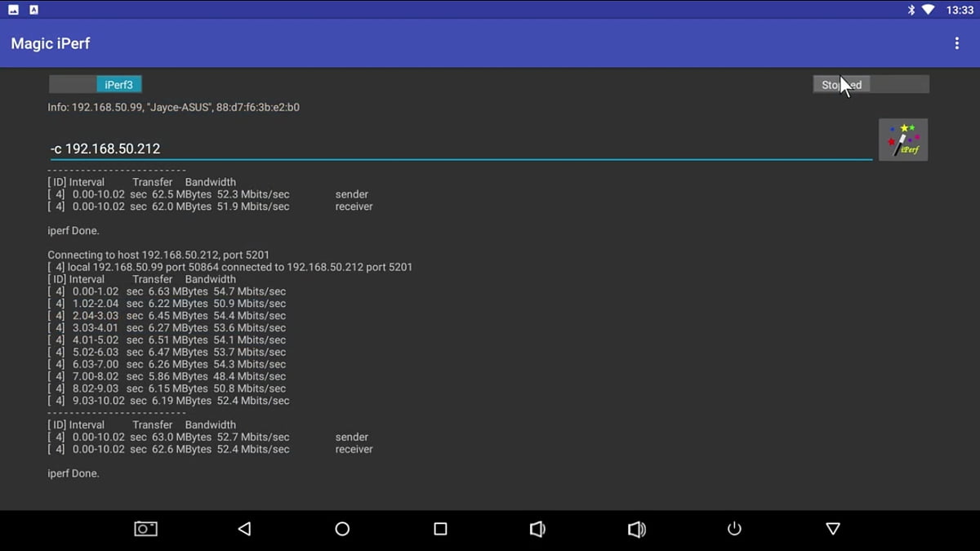Tap the leftmost notification icon in status bar

[11, 10]
